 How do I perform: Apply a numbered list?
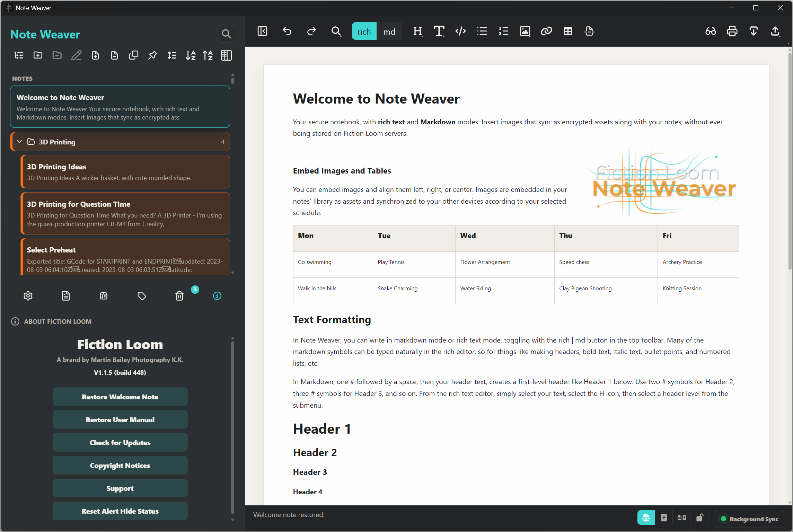tap(503, 31)
